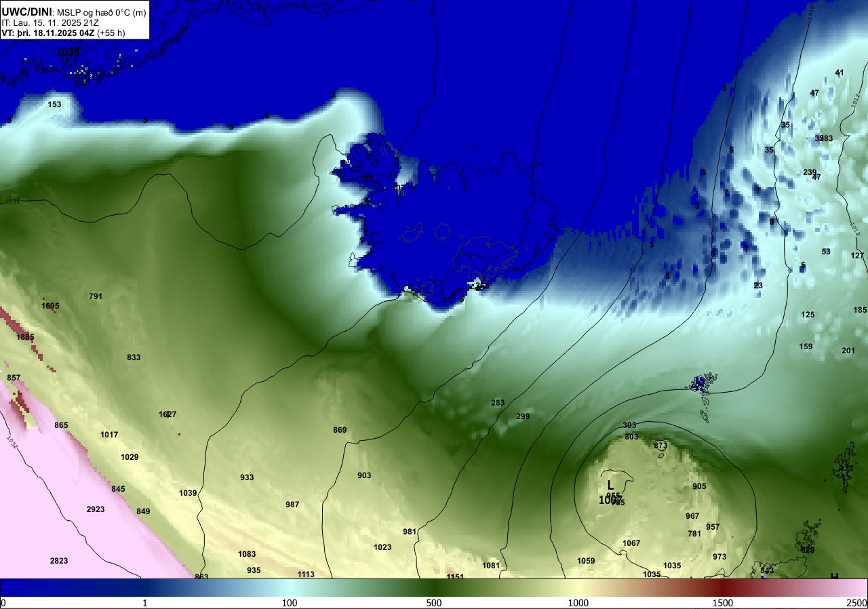This screenshot has width=868, height=609.
Task: Click the low pressure L marker
Action: (x=610, y=485)
